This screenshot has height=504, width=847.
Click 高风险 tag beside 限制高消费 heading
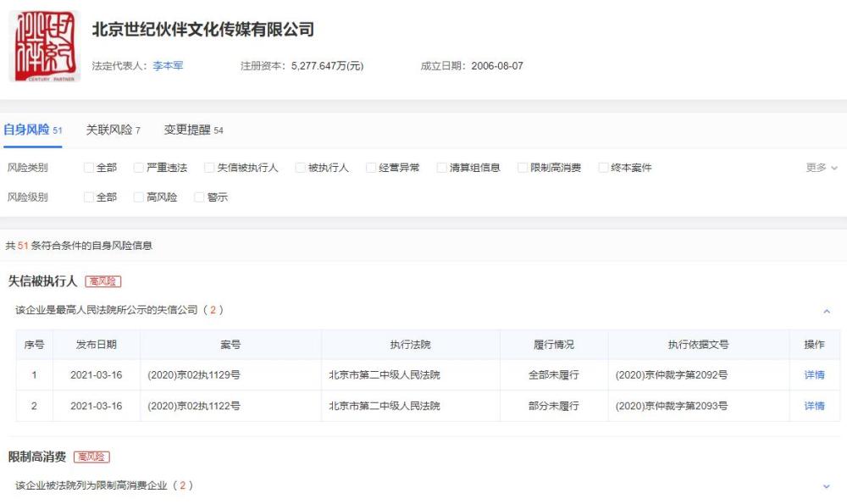[x=91, y=457]
